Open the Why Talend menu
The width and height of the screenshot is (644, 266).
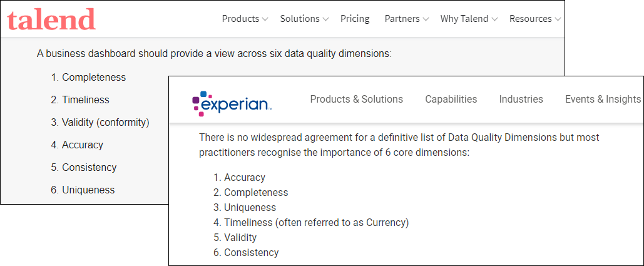pos(464,19)
